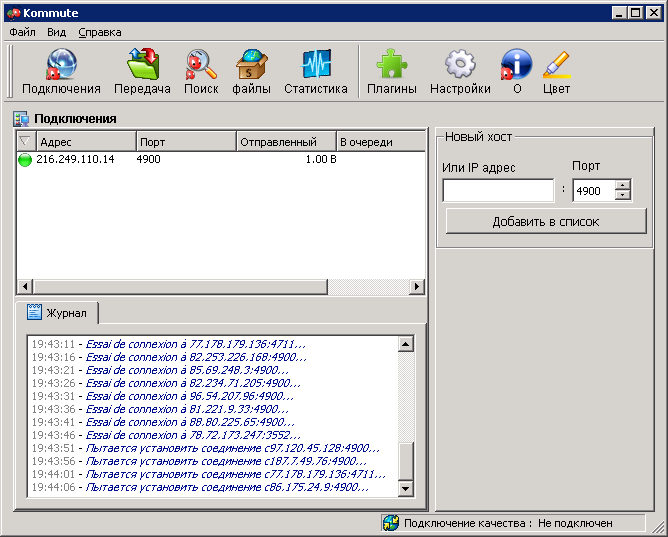
Task: Click the Поиск search magnifier icon
Action: point(201,64)
